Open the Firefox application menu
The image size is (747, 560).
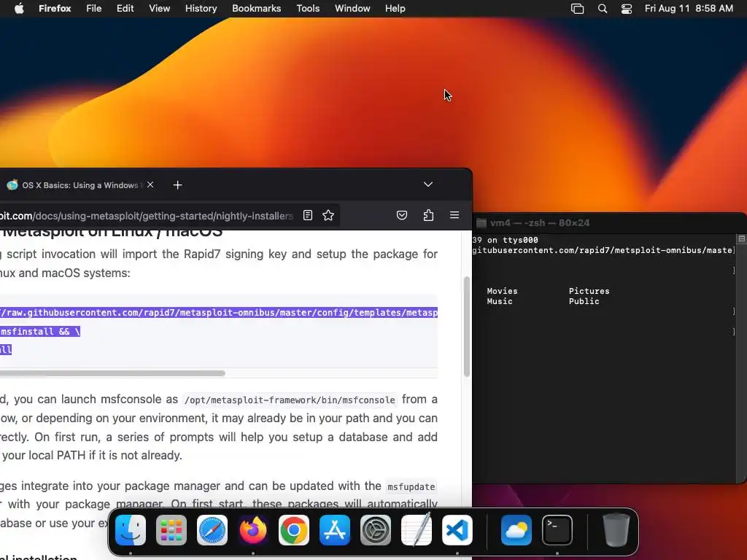[55, 8]
